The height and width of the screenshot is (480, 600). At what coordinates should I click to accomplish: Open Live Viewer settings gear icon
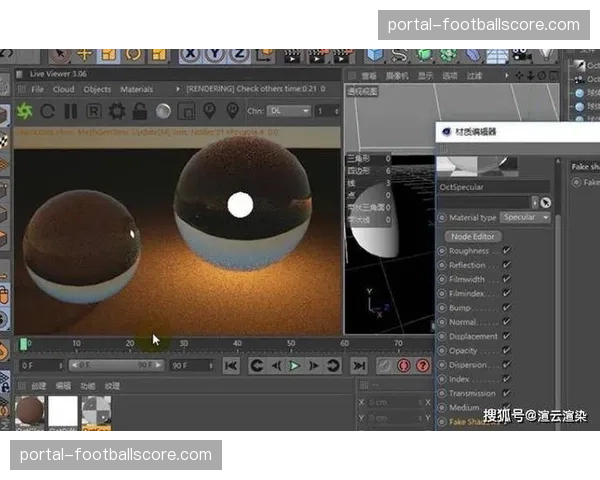point(116,112)
